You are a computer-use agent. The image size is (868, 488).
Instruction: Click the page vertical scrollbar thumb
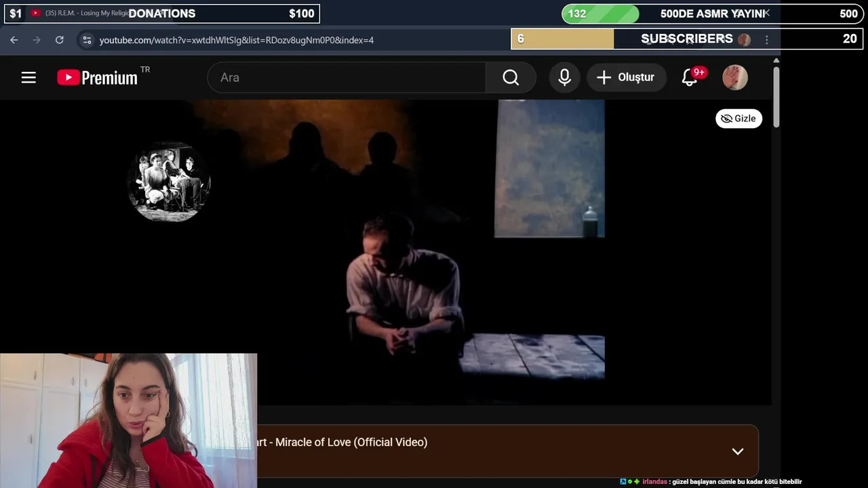[776, 96]
